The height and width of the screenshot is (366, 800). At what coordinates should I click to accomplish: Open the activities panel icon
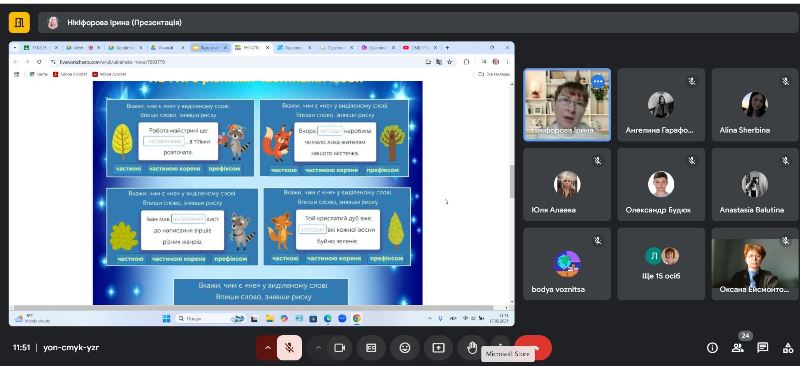[x=787, y=348]
